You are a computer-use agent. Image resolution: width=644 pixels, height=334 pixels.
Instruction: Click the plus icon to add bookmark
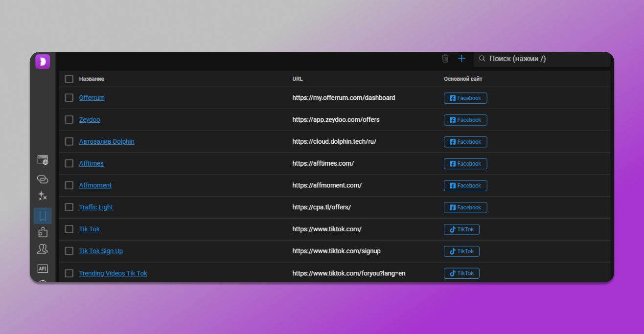(461, 59)
